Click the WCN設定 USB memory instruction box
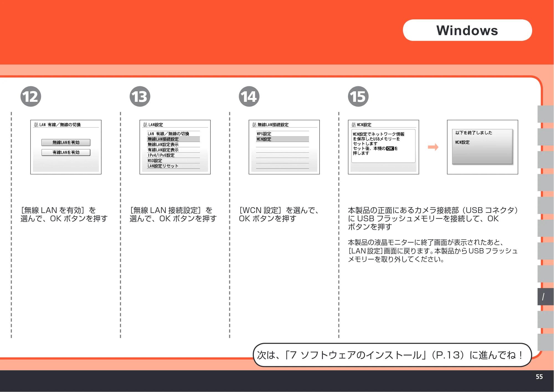This screenshot has height=392, width=554. click(383, 146)
